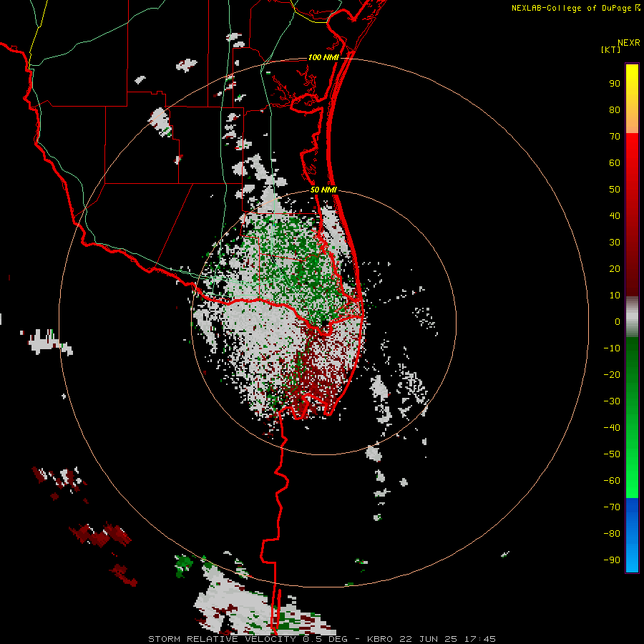
Task: Click the 0 value on the velocity scale
Action: [x=618, y=321]
